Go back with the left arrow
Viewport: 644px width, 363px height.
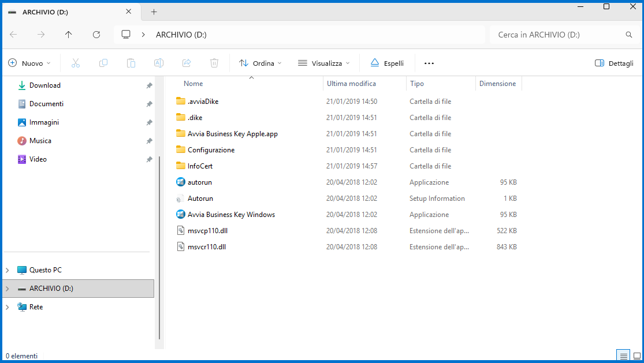13,35
